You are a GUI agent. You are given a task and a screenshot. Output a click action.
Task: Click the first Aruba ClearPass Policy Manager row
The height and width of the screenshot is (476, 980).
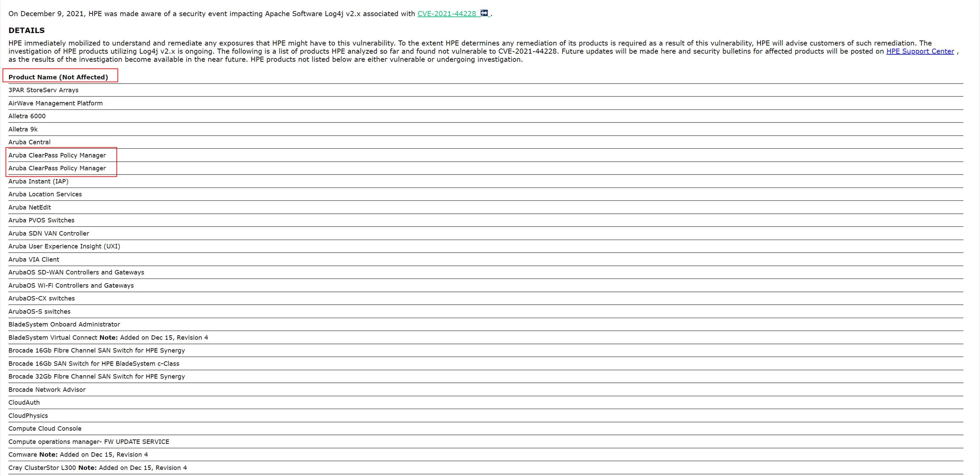click(x=57, y=155)
